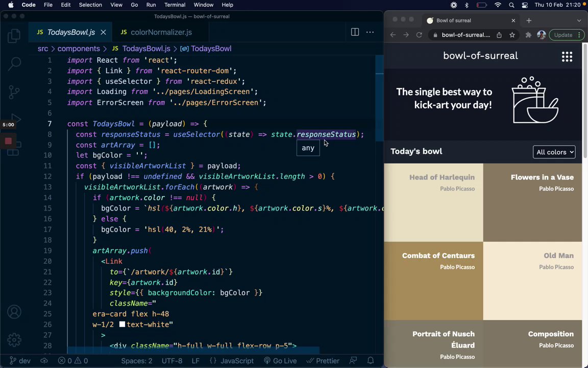This screenshot has height=368, width=588.
Task: Open the Combat of Centaurs card
Action: (433, 281)
